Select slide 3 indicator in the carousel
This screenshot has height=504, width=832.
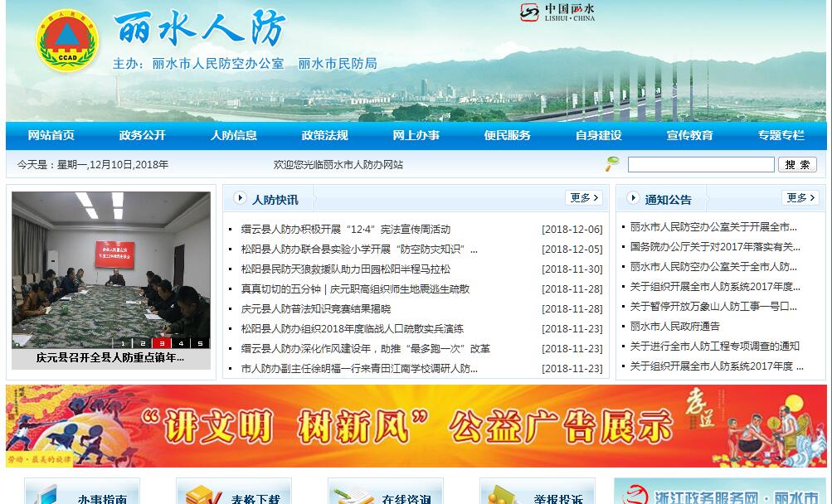coord(161,343)
